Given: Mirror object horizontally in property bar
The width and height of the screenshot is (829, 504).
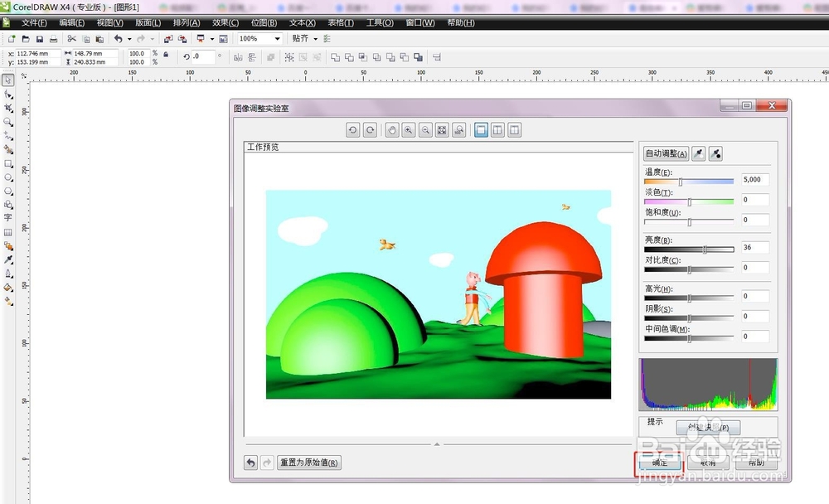Looking at the screenshot, I should click(239, 57).
